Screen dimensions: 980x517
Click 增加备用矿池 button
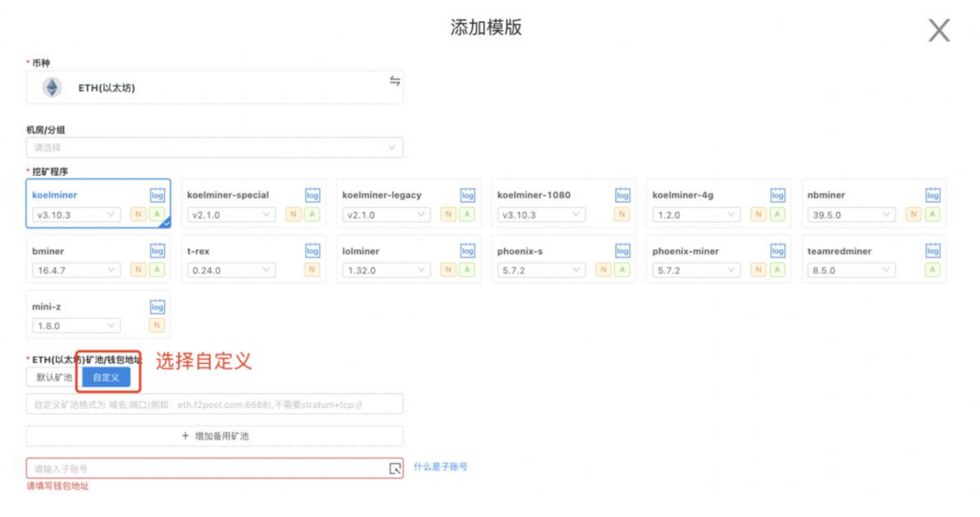pyautogui.click(x=214, y=436)
